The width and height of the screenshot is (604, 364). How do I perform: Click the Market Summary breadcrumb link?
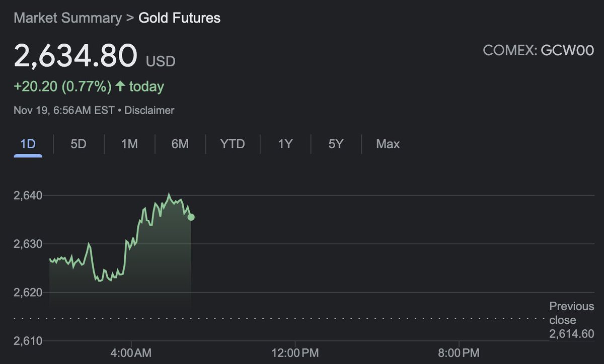67,18
